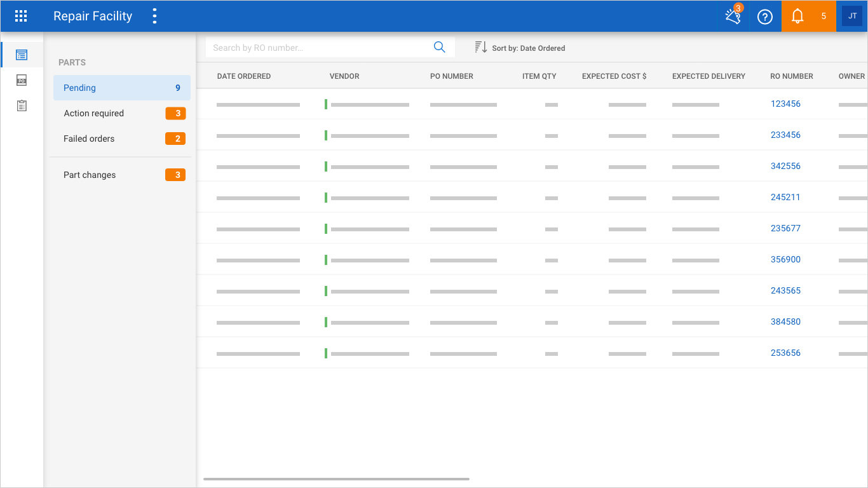Open RO number 235677 link
868x488 pixels.
pyautogui.click(x=785, y=228)
